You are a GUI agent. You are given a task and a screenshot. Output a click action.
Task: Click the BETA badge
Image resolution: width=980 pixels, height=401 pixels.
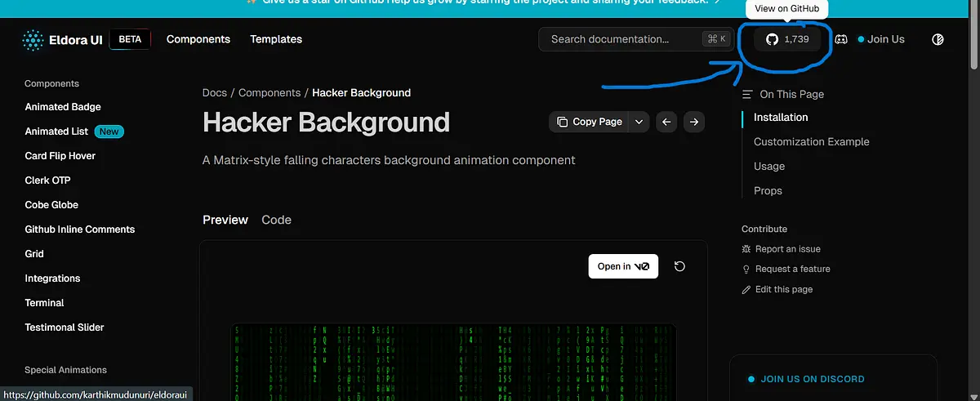130,39
